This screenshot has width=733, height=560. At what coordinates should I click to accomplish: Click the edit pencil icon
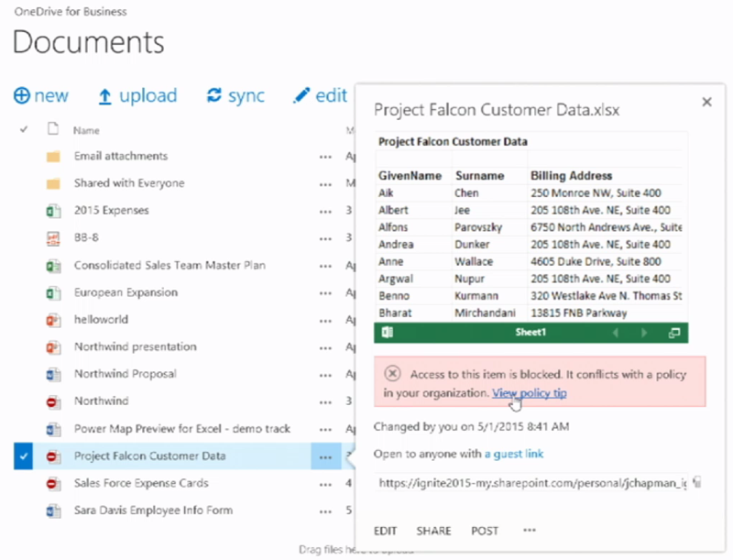point(301,96)
